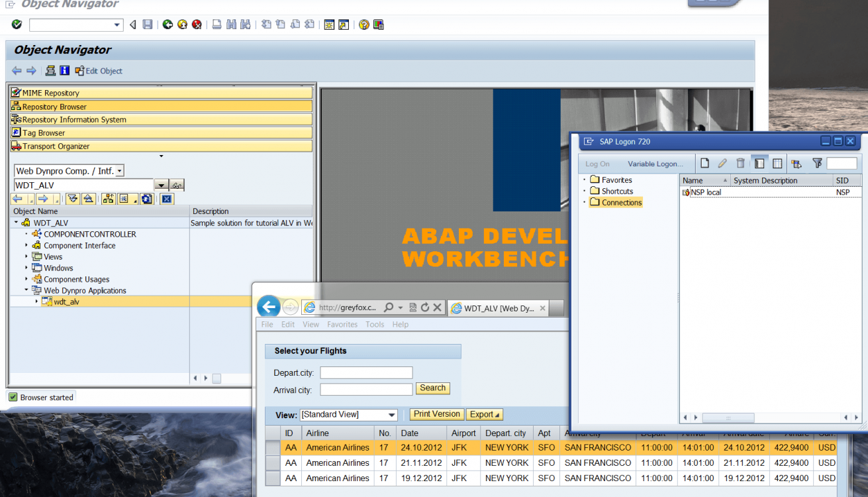Viewport: 868px width, 497px height.
Task: Click the Refresh Object List icon
Action: pyautogui.click(x=147, y=199)
